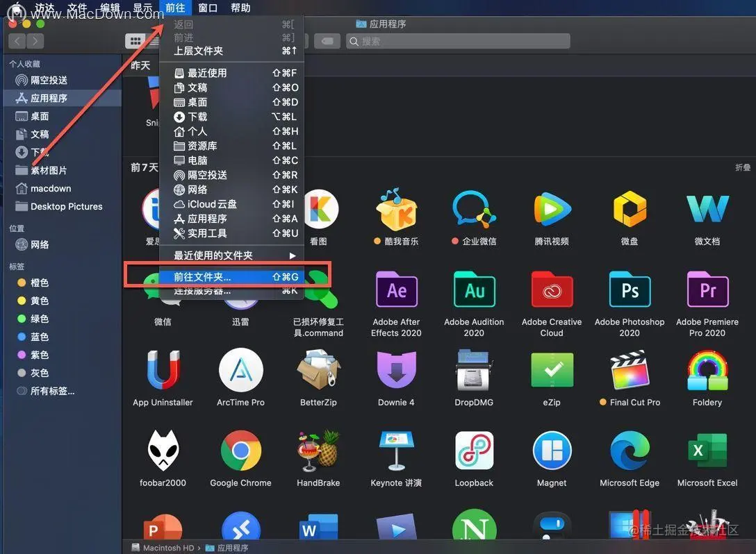Open the Microsoft Excel icon
The height and width of the screenshot is (554, 756).
point(707,451)
